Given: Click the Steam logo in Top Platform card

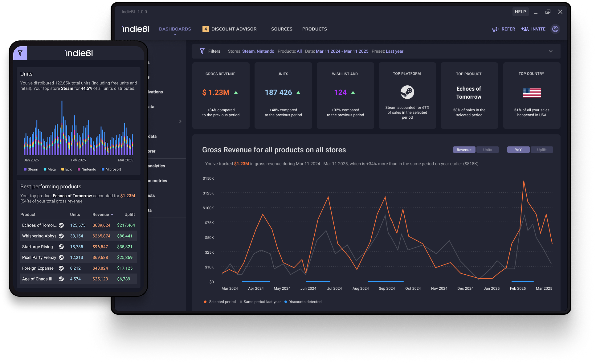Looking at the screenshot, I should tap(407, 92).
